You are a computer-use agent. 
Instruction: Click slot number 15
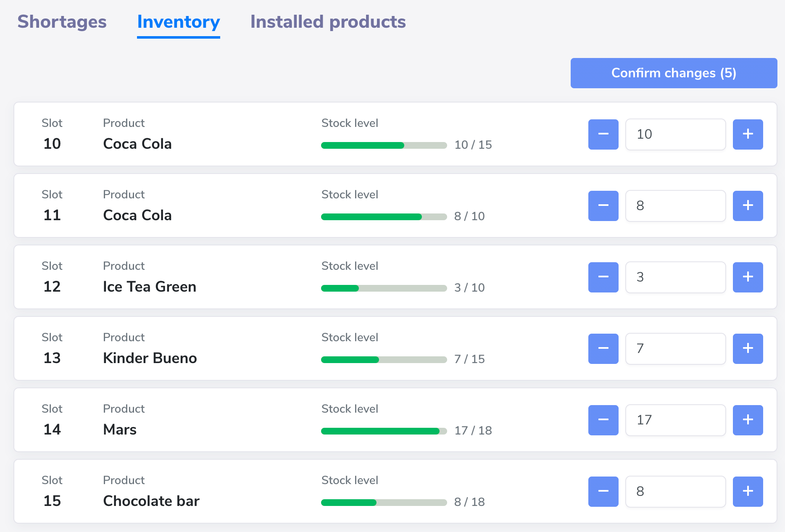click(x=52, y=501)
